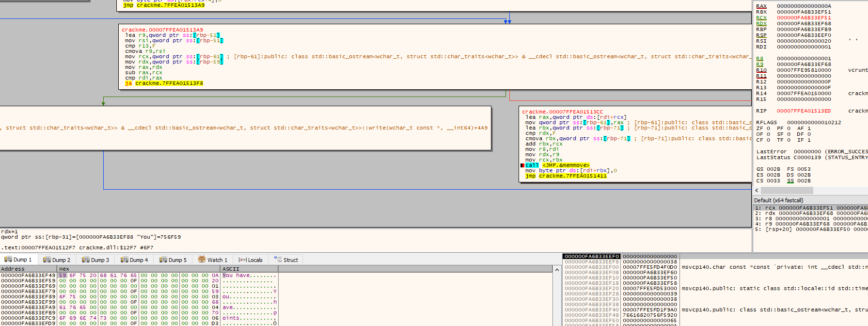
Task: Click the Locals tab icon
Action: click(x=243, y=260)
